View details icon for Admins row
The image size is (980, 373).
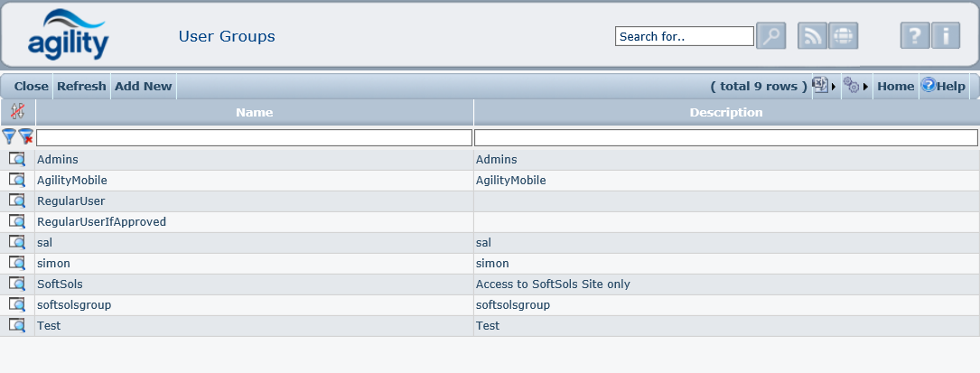pos(17,159)
